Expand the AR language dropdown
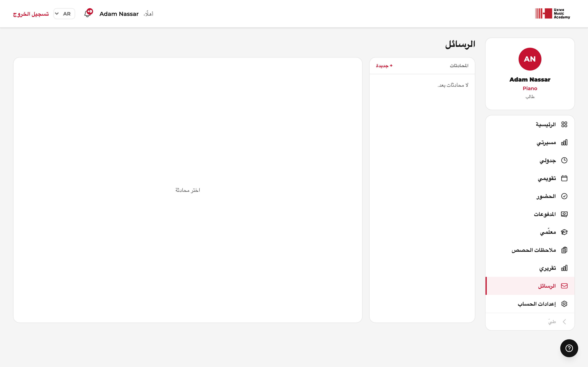 click(64, 14)
